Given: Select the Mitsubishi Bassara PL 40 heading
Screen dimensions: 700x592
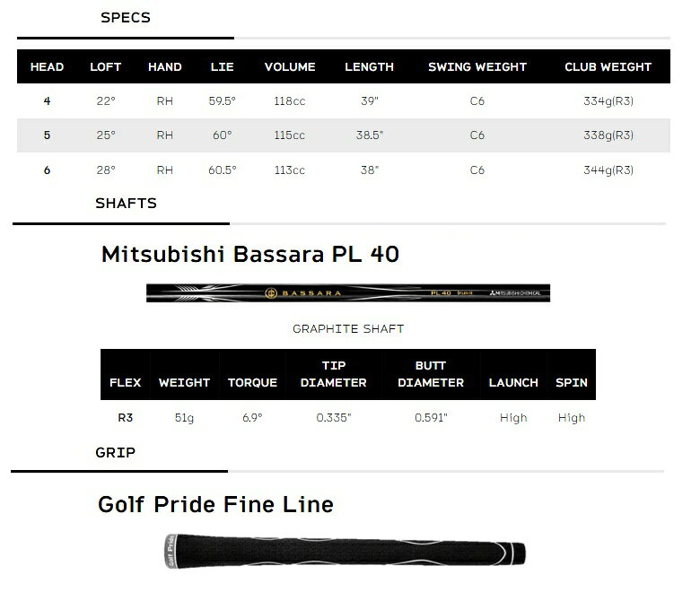Looking at the screenshot, I should click(250, 254).
